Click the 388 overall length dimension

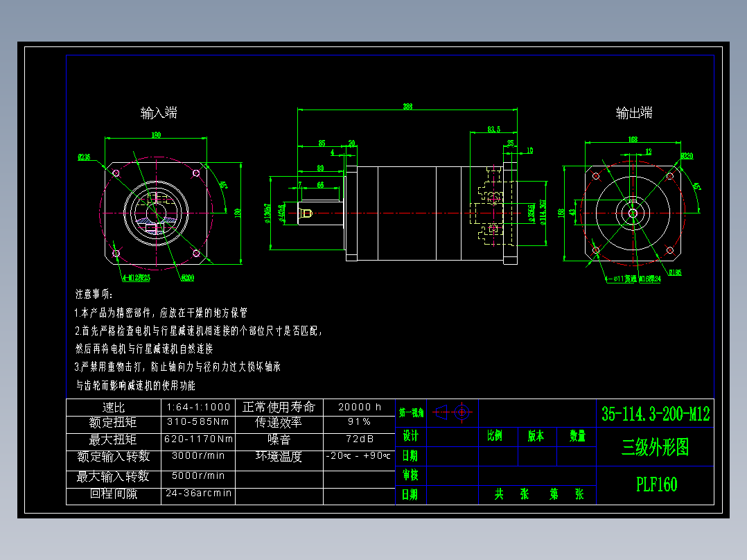point(407,107)
